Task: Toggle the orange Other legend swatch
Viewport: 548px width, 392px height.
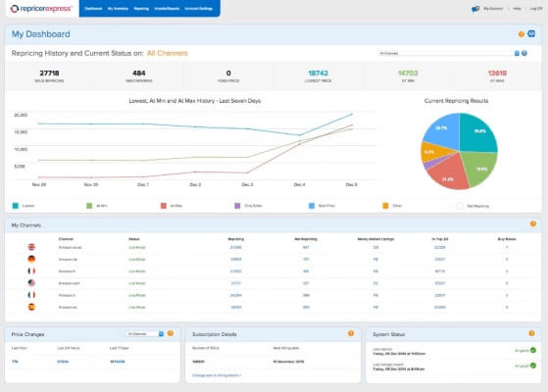Action: click(385, 206)
